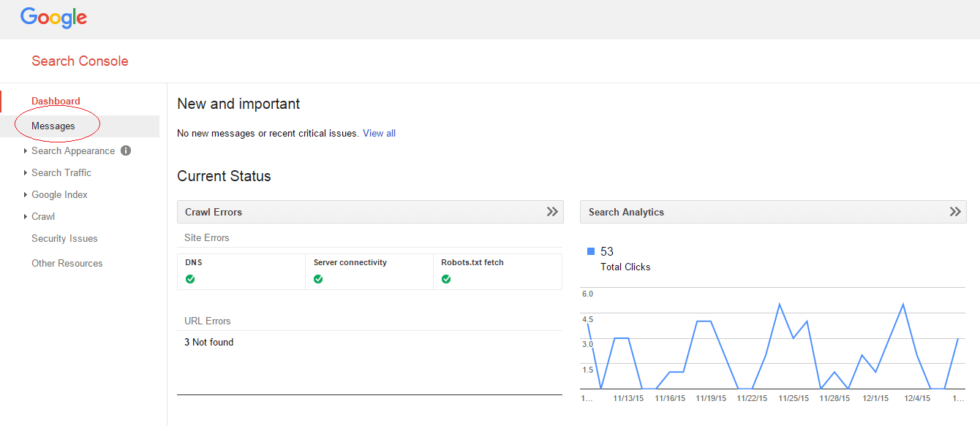This screenshot has width=980, height=431.
Task: Click the 11/19/15 chart date label
Action: point(711,398)
